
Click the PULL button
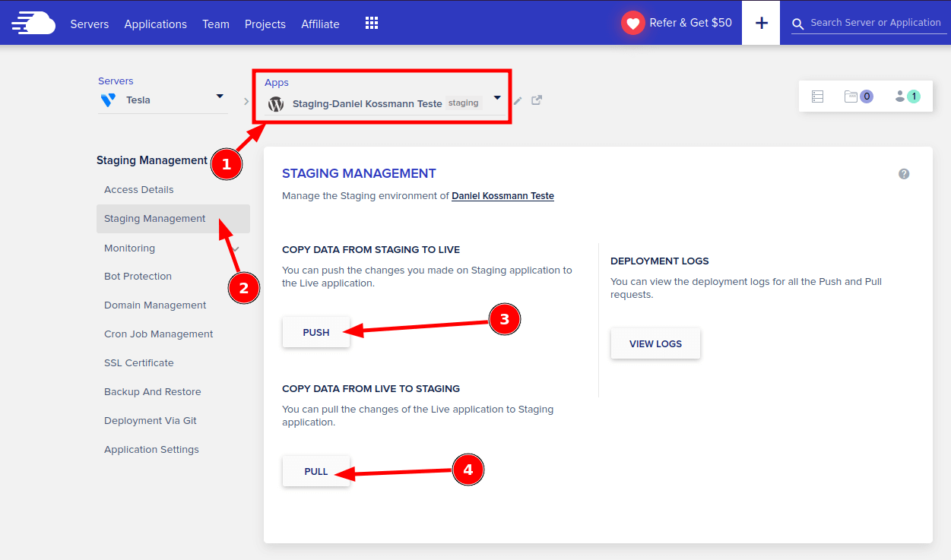tap(316, 471)
